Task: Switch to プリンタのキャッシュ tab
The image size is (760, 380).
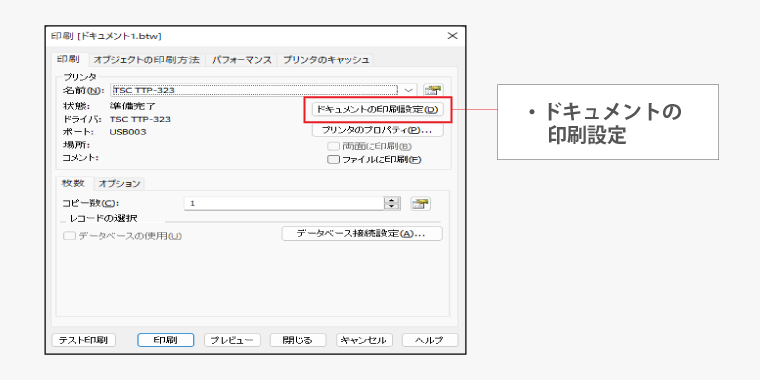Action: pos(326,60)
